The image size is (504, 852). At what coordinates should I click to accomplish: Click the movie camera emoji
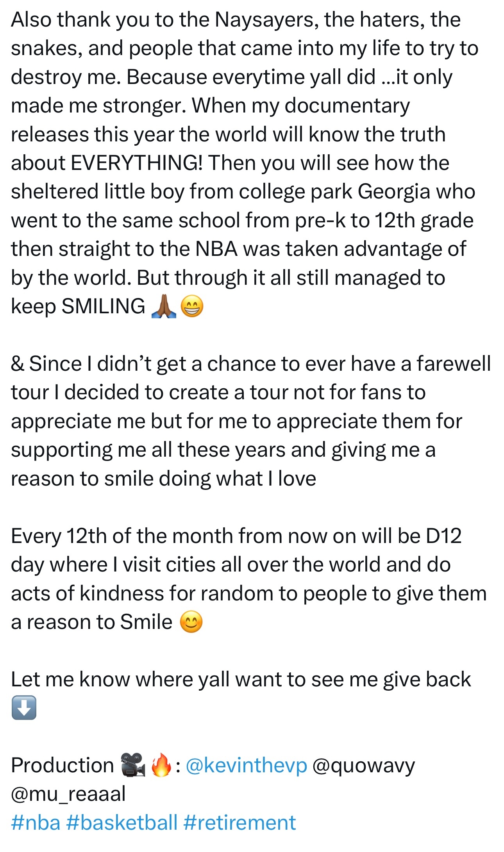point(132,765)
